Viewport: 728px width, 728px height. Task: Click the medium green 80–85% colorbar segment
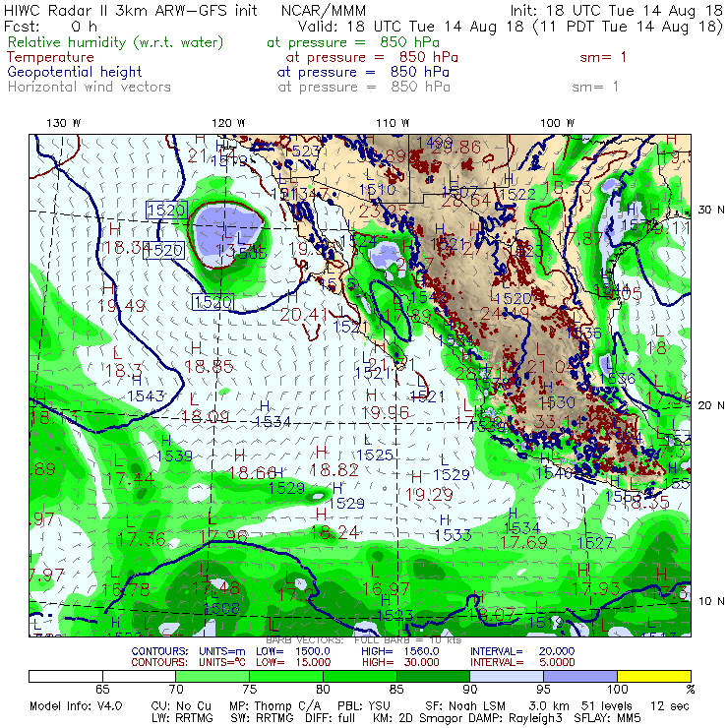pyautogui.click(x=360, y=676)
